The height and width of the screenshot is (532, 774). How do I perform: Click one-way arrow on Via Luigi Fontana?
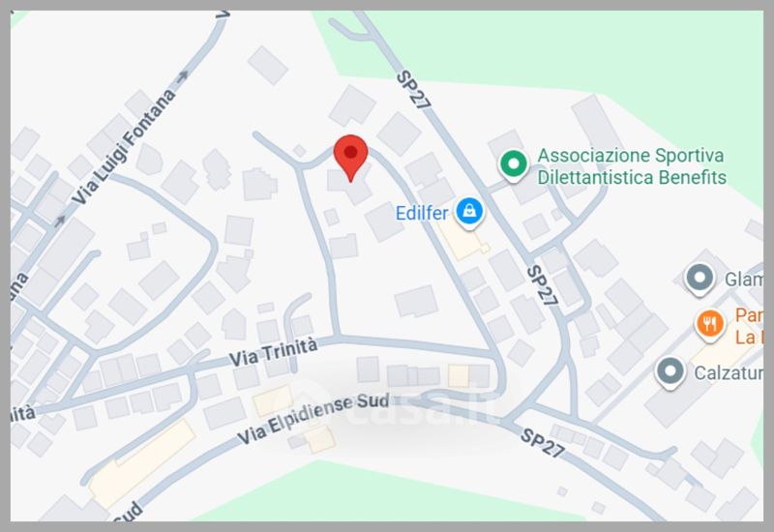click(183, 76)
